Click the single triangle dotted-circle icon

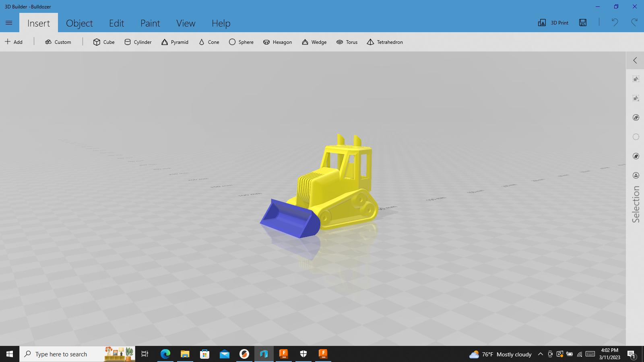[636, 175]
